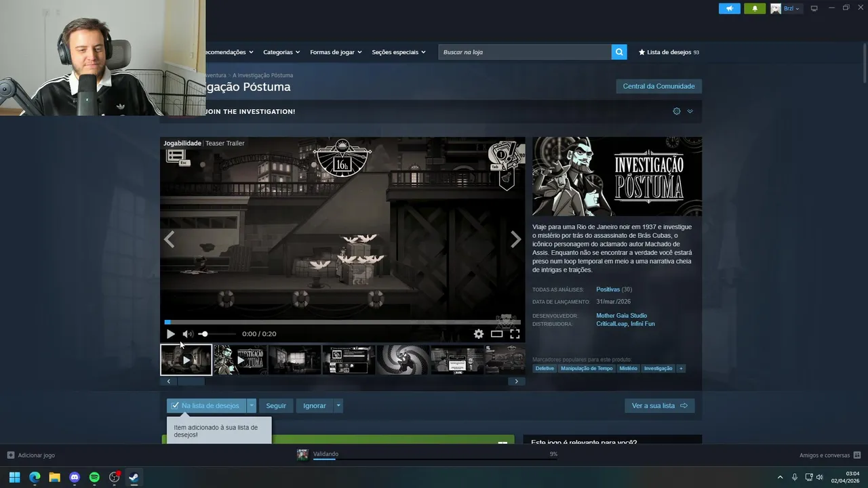Expand the announcement banner chevron
Image resolution: width=868 pixels, height=488 pixels.
690,111
